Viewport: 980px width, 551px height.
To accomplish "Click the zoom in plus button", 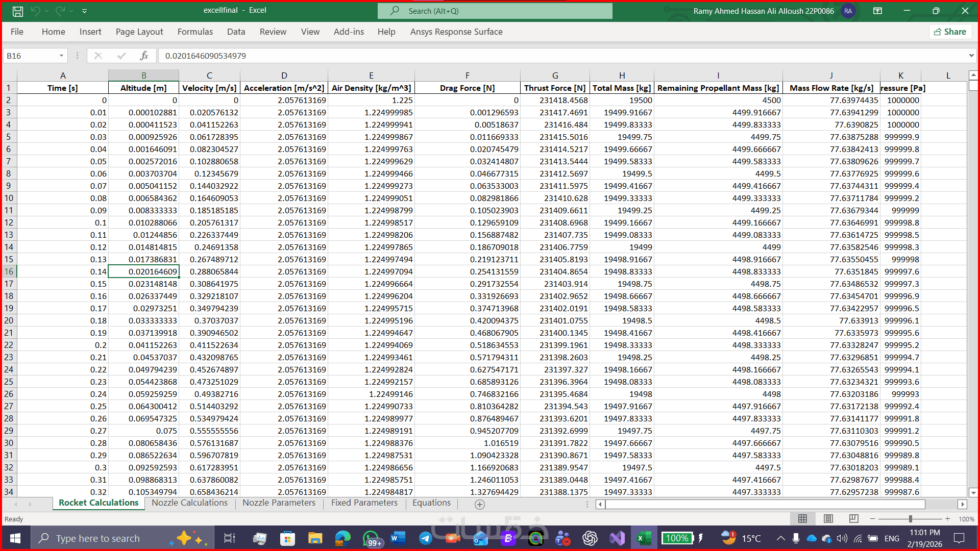I will click(x=947, y=518).
